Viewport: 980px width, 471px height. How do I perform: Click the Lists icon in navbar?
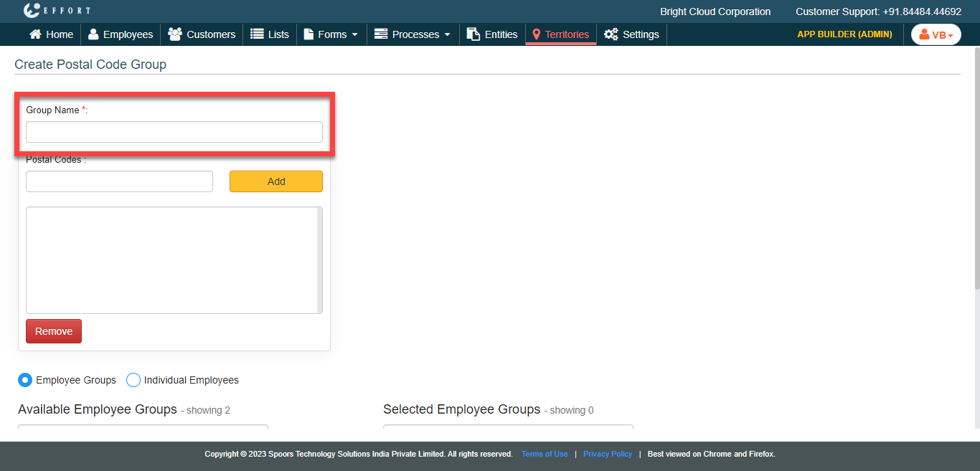coord(257,34)
